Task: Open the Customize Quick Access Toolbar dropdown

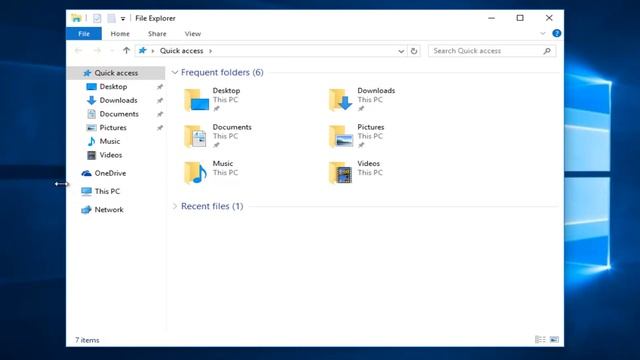Action: pyautogui.click(x=123, y=19)
